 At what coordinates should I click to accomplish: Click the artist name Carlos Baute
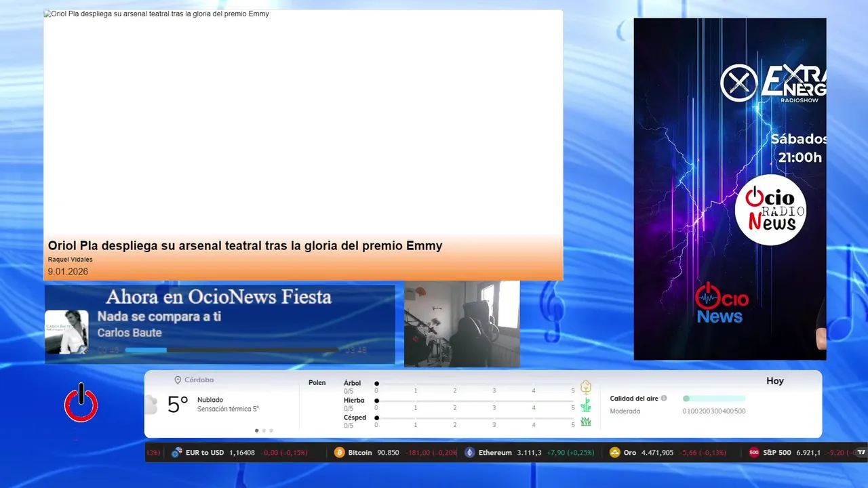coord(130,333)
